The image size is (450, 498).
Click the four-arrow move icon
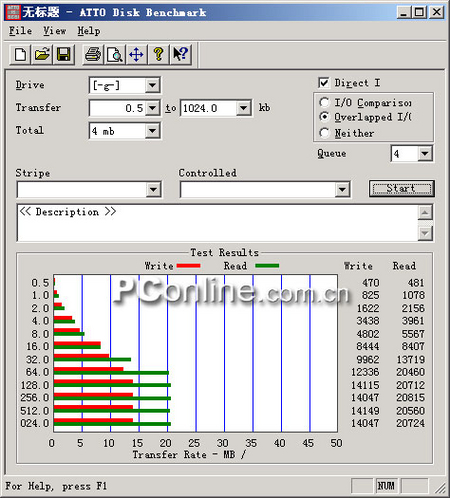pos(136,54)
